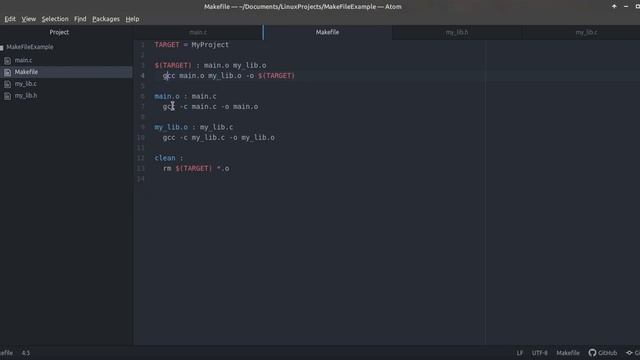The width and height of the screenshot is (640, 360).
Task: Click the keep-above arrow in title bar
Action: (614, 7)
